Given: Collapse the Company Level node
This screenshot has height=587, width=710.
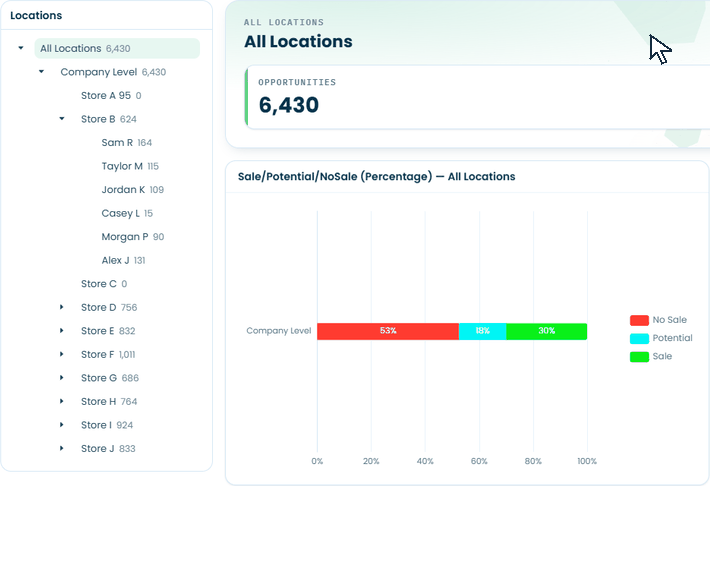Looking at the screenshot, I should point(41,71).
